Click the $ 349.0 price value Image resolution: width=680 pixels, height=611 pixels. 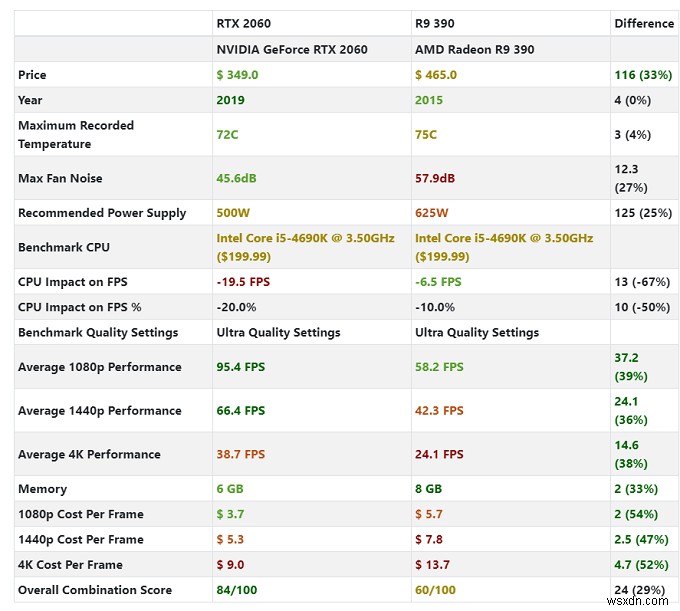click(x=237, y=75)
